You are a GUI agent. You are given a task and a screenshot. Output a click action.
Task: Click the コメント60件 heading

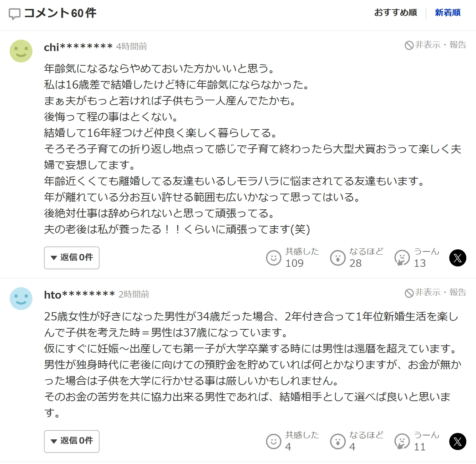click(x=60, y=13)
